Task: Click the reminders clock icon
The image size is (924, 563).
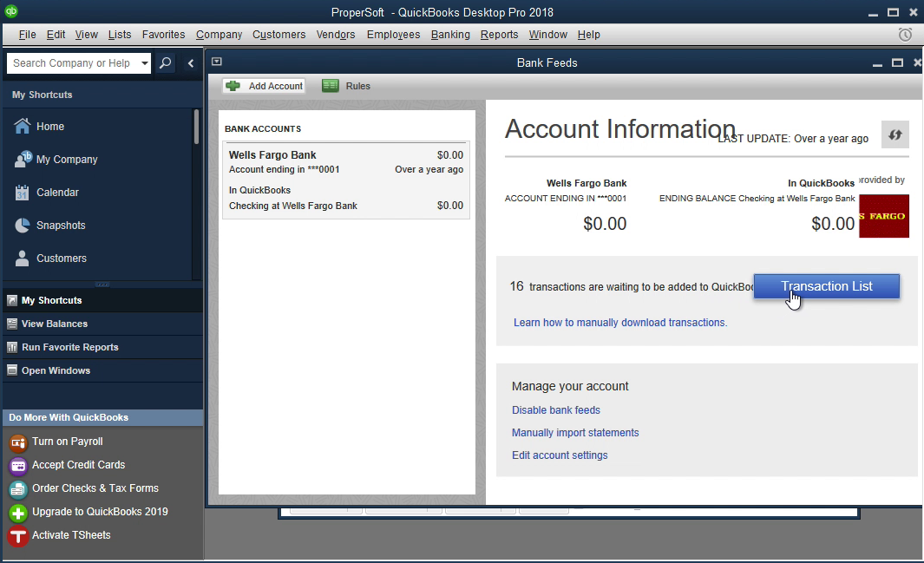Action: (x=905, y=35)
